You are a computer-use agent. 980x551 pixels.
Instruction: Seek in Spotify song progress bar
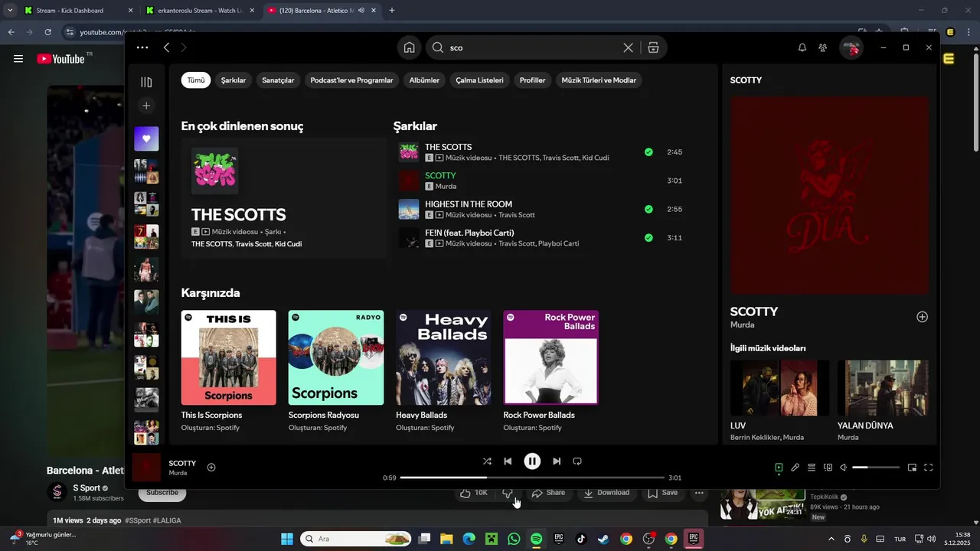click(532, 478)
